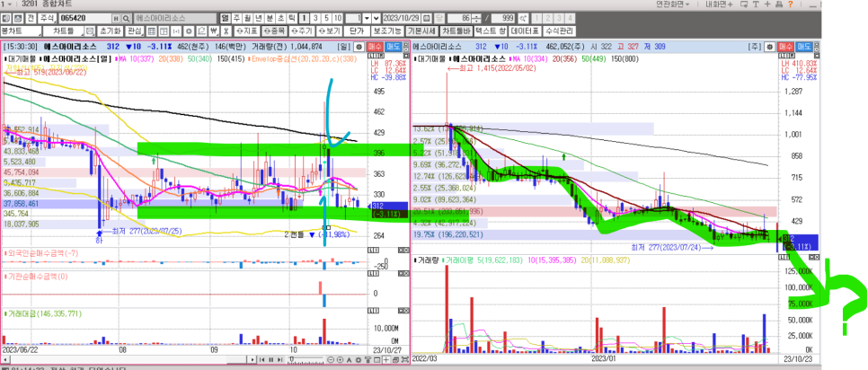This screenshot has width=868, height=370.
Task: Click the gear icon in bottom chart toolbar
Action: click(359, 360)
